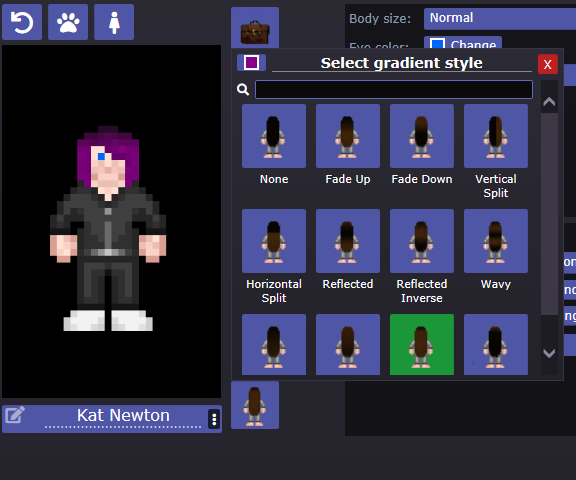
Task: Click the blue eye color swatch
Action: coord(437,44)
